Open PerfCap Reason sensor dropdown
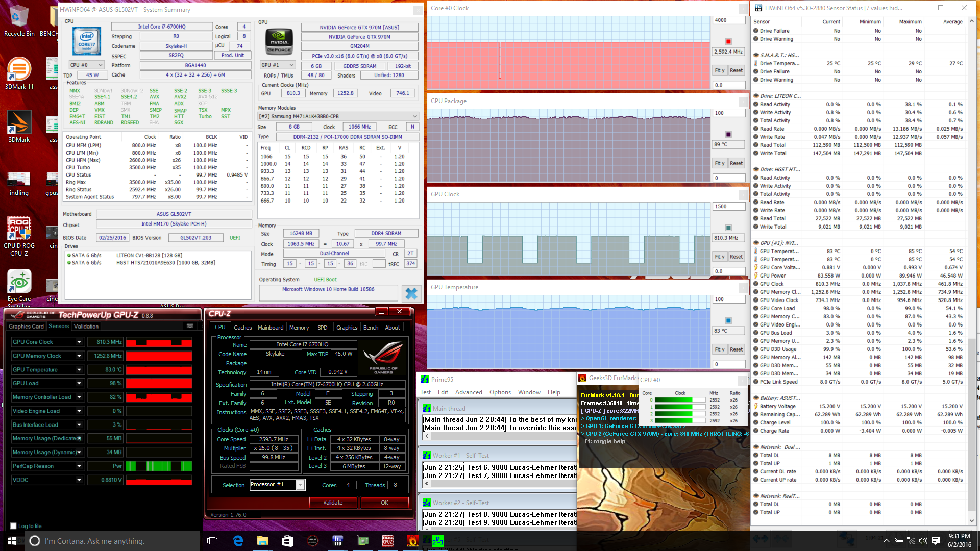980x551 pixels. 79,466
